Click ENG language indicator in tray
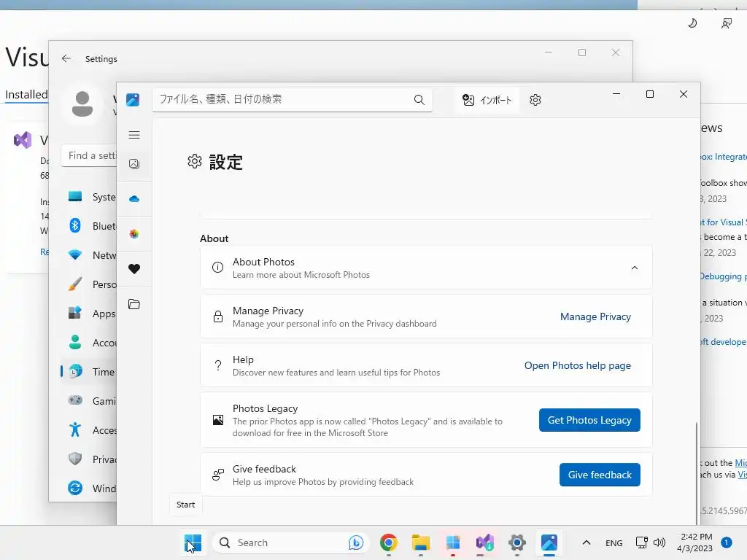The image size is (747, 560). 614,542
